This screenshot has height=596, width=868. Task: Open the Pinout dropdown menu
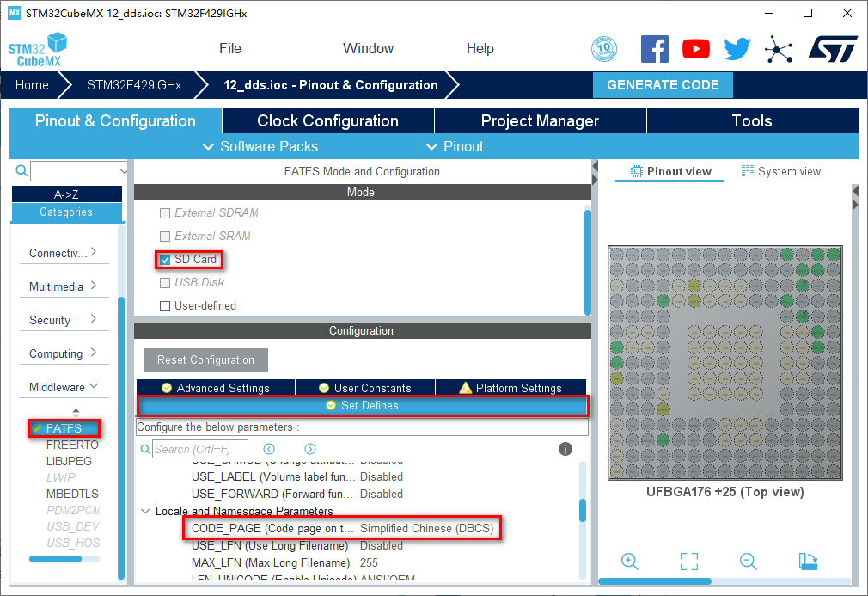455,147
